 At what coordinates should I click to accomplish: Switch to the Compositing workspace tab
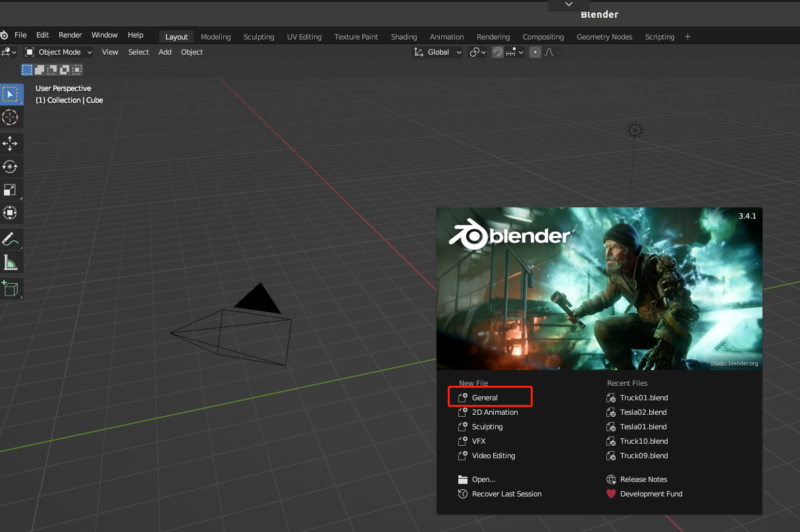point(543,37)
